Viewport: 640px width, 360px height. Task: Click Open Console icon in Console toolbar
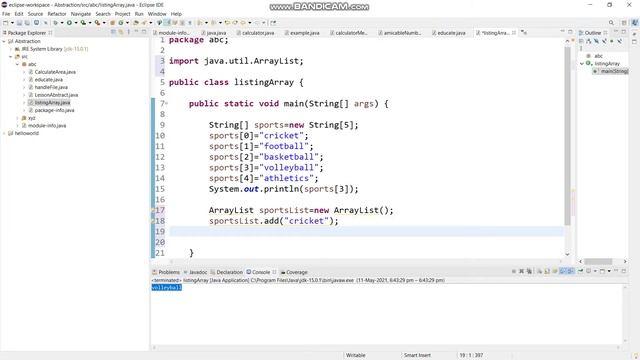[x=602, y=271]
